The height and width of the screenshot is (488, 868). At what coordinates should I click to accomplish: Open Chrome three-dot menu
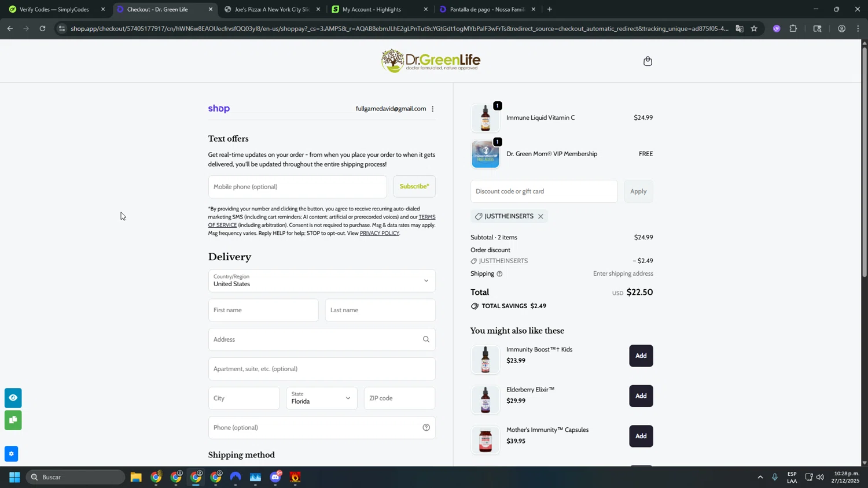pos(858,28)
